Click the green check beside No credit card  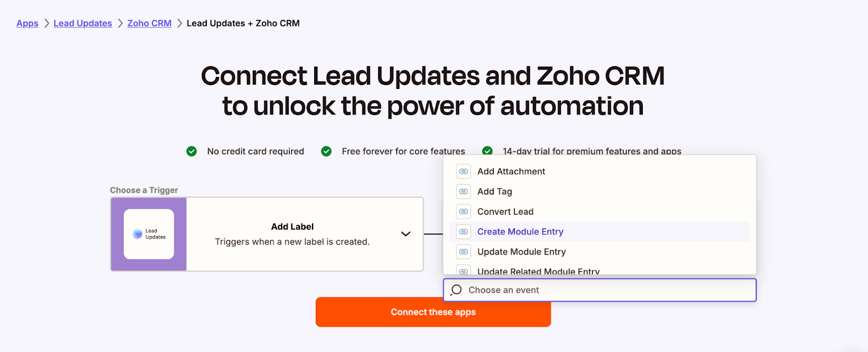pyautogui.click(x=192, y=151)
